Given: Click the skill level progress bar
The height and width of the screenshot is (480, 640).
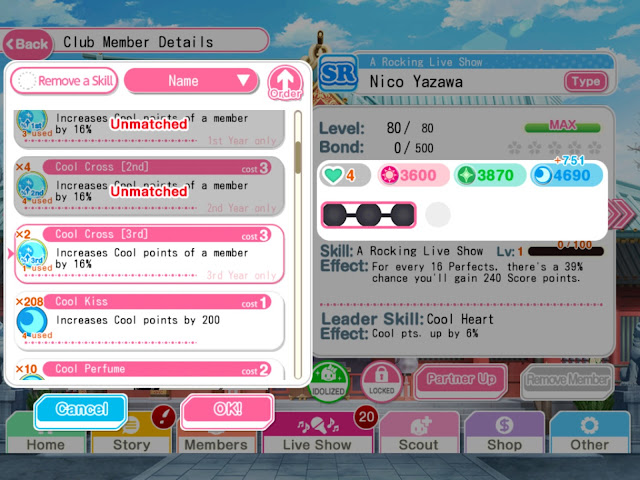Looking at the screenshot, I should click(x=565, y=251).
